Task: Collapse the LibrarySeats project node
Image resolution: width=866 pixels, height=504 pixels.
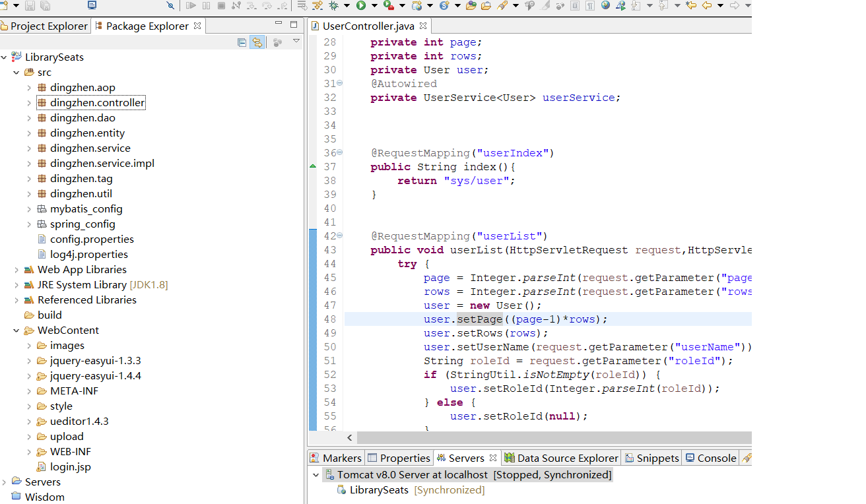Action: pos(4,57)
